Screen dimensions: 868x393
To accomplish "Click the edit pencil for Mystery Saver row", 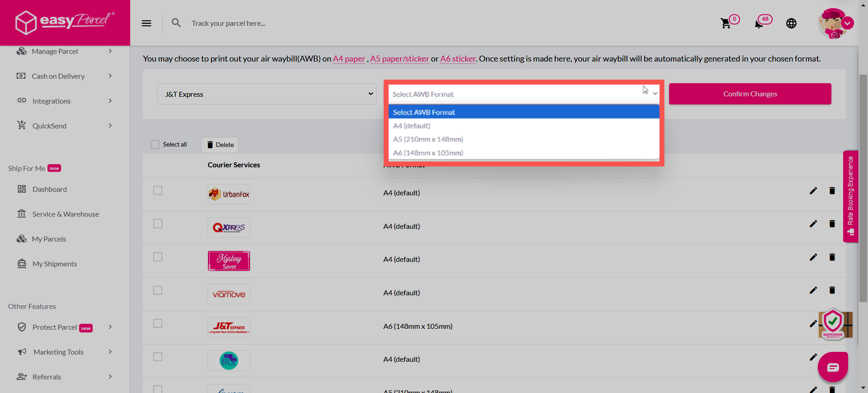I will point(813,257).
